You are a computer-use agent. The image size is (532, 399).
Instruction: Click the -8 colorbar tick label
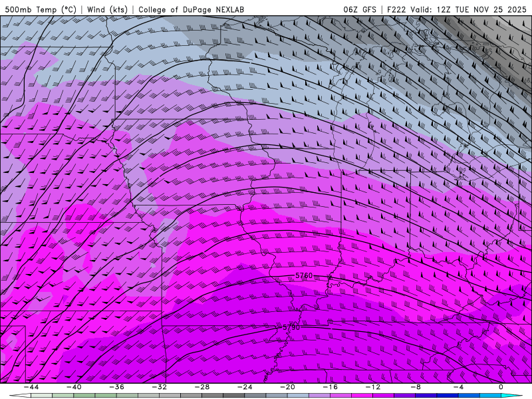pyautogui.click(x=416, y=387)
